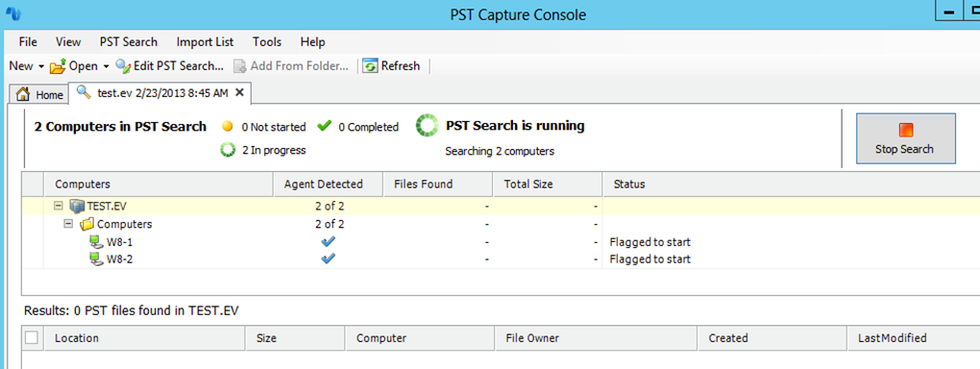The width and height of the screenshot is (980, 369).
Task: Tick the select-all checkbox in results header
Action: click(32, 337)
